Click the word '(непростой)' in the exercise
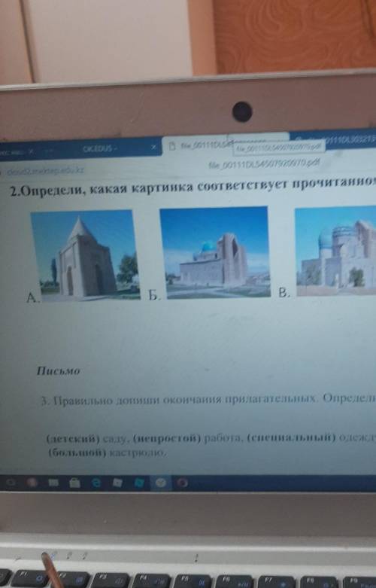The image size is (376, 588). pos(167,438)
